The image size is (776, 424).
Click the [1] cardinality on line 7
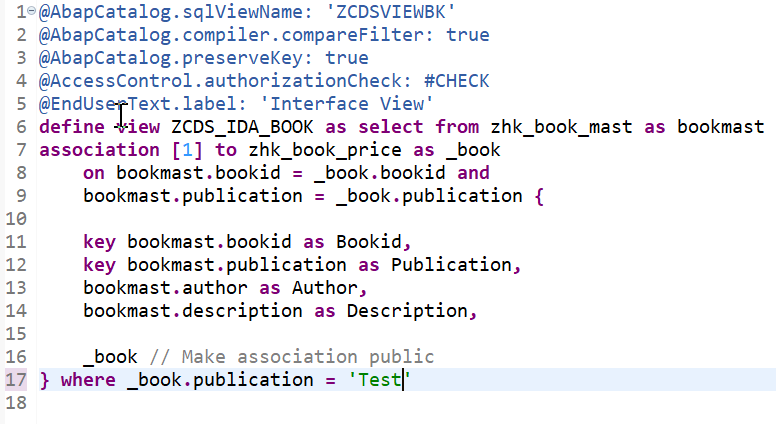(187, 150)
